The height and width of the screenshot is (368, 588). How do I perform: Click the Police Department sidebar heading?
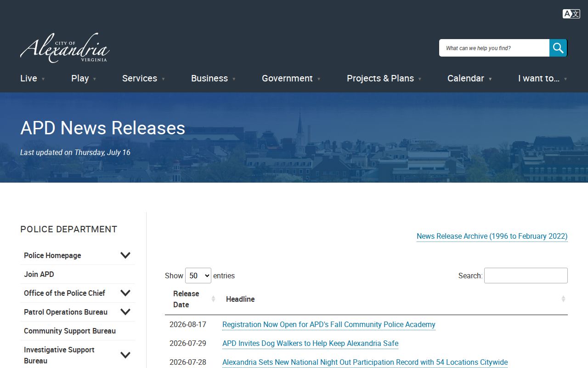[69, 229]
